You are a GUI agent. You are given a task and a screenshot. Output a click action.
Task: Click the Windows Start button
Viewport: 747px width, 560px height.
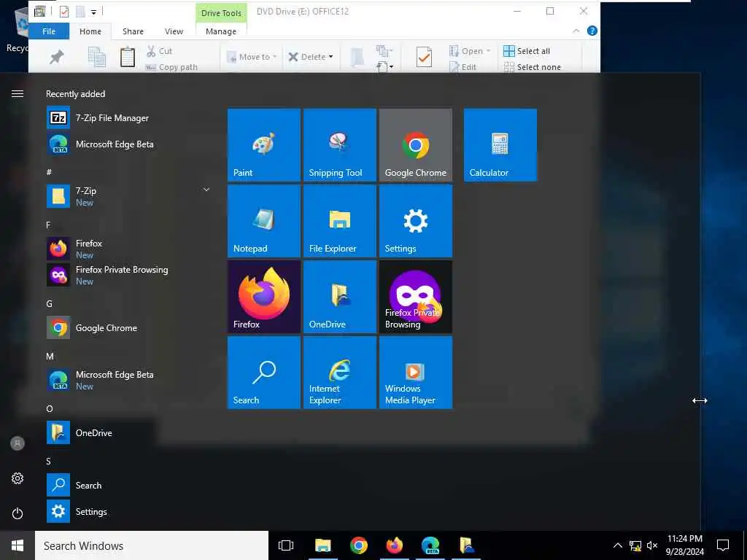point(18,545)
